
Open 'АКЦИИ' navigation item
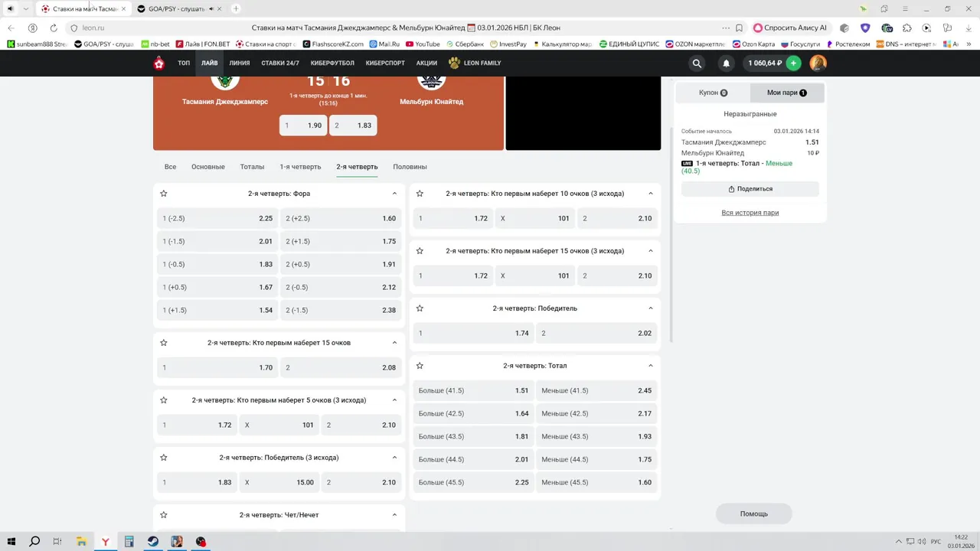pyautogui.click(x=426, y=63)
